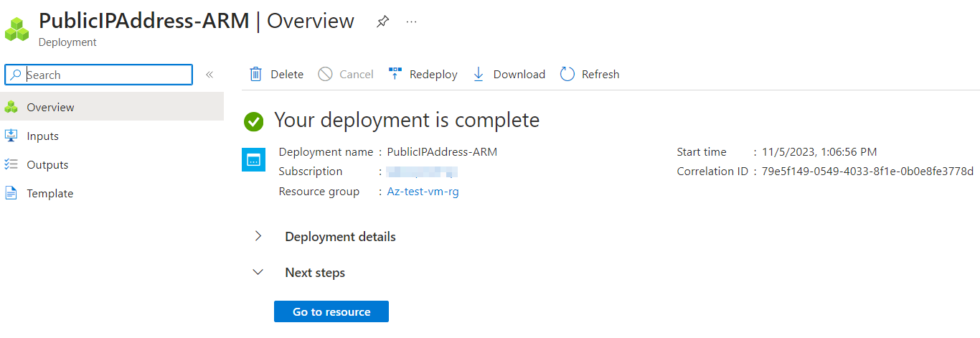The height and width of the screenshot is (338, 980).
Task: Click the start time value 11/5/2023, 1:06:56 PM
Action: [819, 151]
